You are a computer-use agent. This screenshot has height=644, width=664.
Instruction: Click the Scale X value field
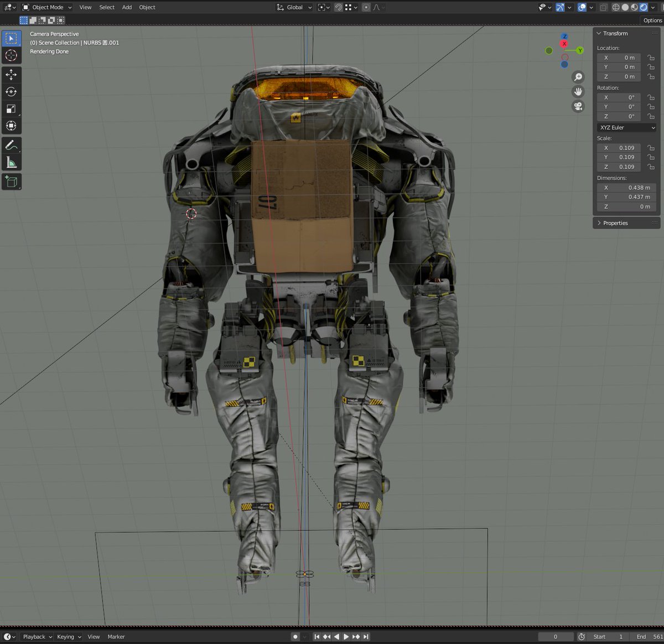619,148
